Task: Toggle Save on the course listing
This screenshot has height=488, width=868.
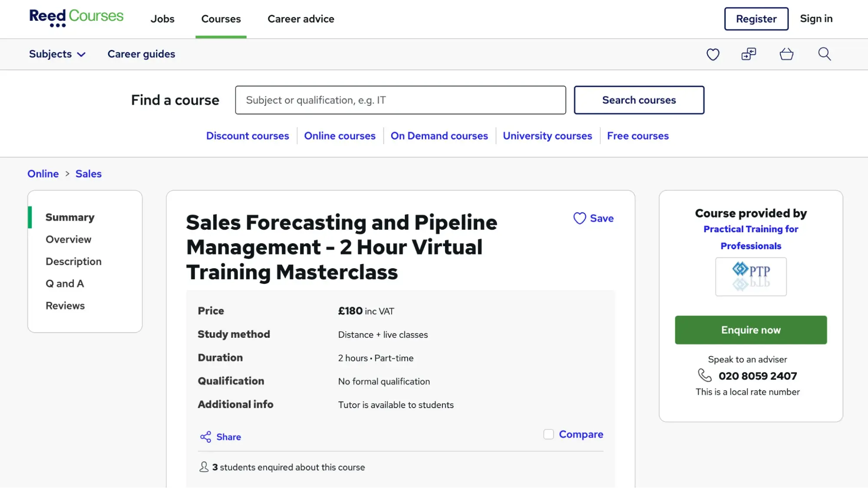Action: click(594, 218)
